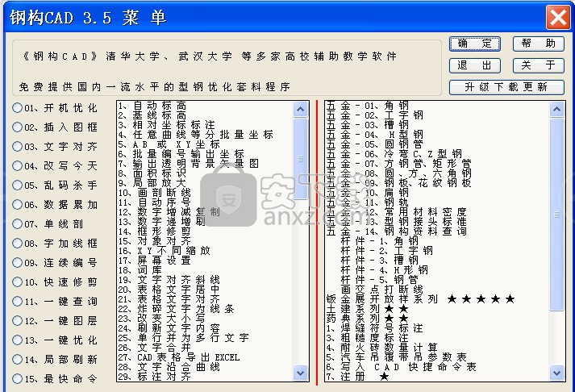
Task: Click the right list scrollbar thumb
Action: click(556, 215)
